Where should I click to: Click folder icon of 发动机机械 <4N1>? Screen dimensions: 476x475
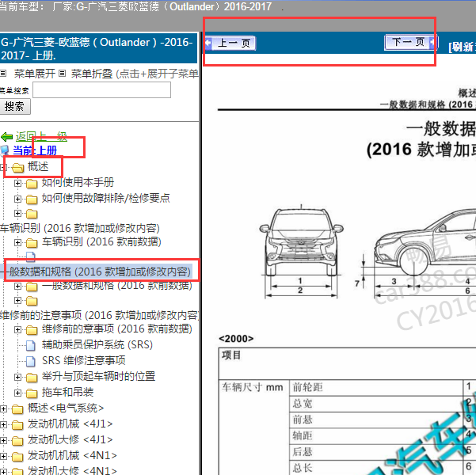click(17, 457)
